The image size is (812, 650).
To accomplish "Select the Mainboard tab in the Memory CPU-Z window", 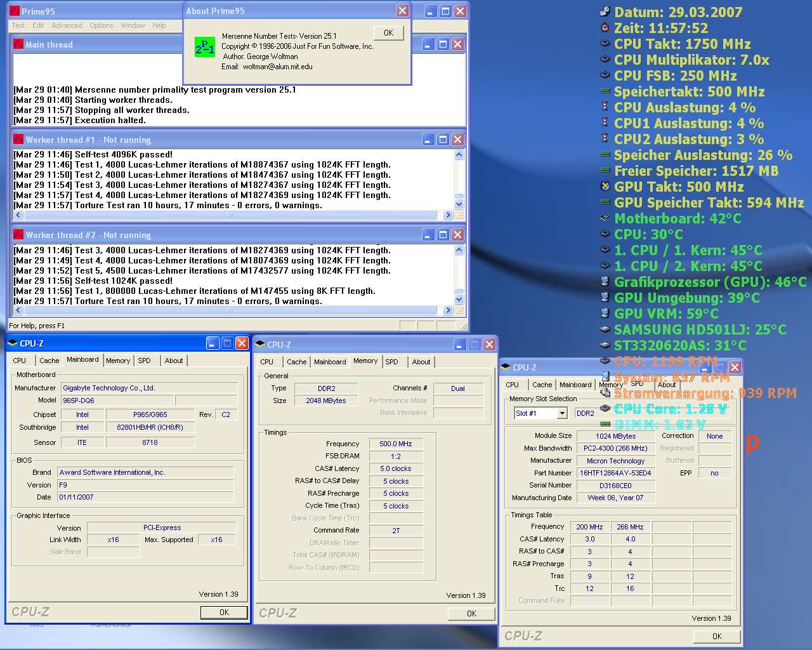I will pyautogui.click(x=330, y=362).
